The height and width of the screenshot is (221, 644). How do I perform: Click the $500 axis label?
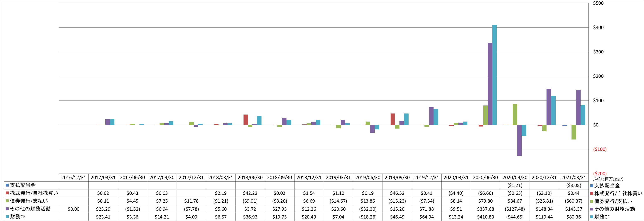598,3
